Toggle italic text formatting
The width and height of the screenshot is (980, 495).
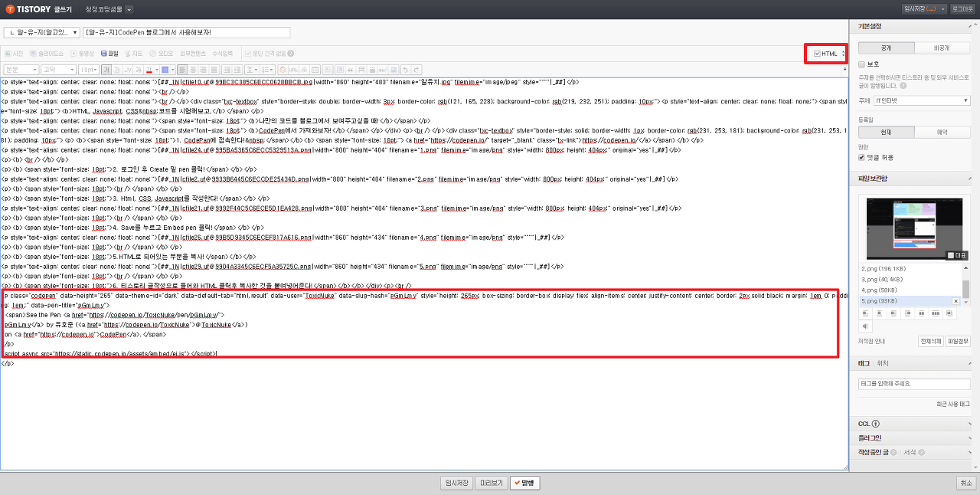click(x=127, y=70)
